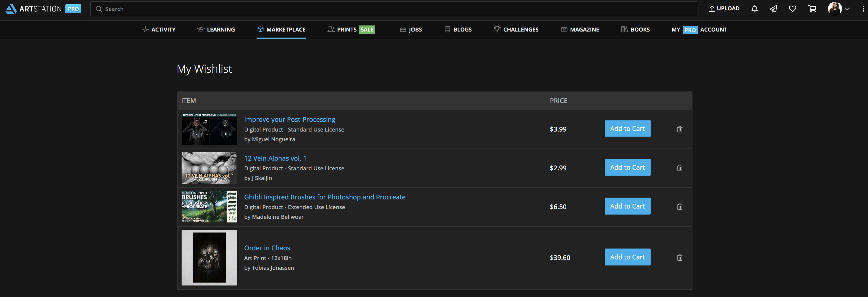Viewport: 868px width, 297px height.
Task: Open the shopping cart icon
Action: [x=812, y=9]
